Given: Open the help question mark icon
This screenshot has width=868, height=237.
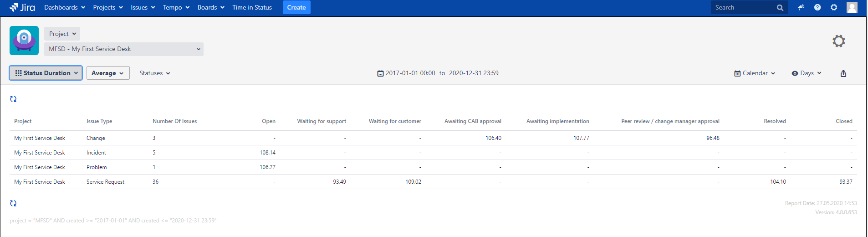Looking at the screenshot, I should pyautogui.click(x=817, y=7).
